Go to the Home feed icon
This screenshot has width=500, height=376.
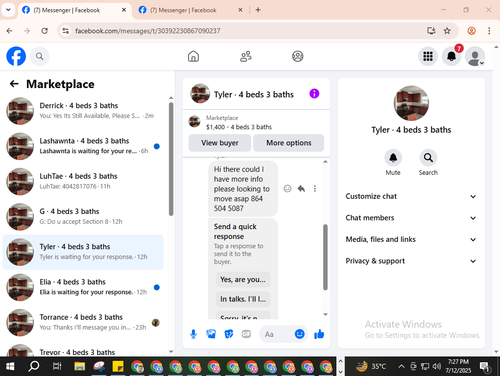[193, 56]
